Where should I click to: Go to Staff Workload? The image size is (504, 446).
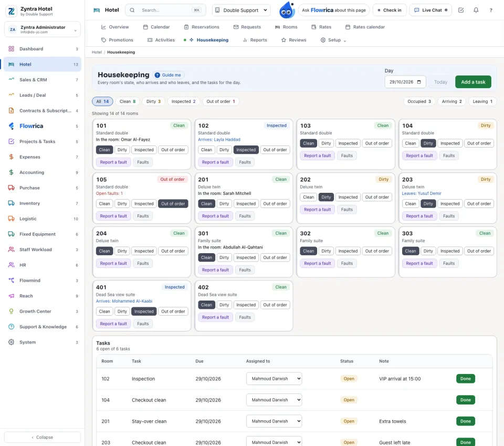pyautogui.click(x=43, y=250)
